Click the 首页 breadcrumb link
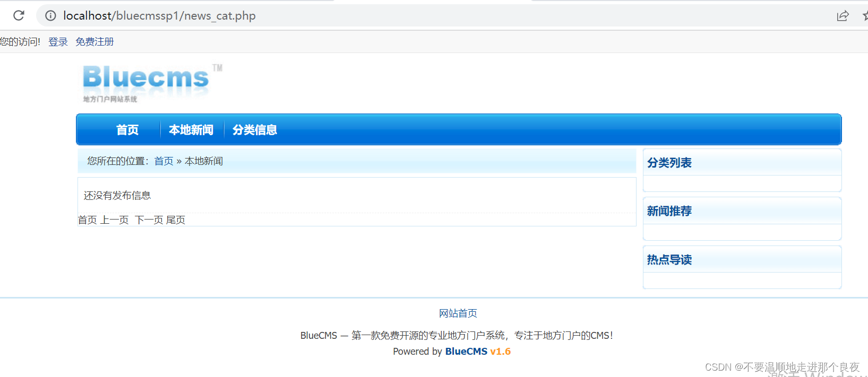 tap(164, 161)
